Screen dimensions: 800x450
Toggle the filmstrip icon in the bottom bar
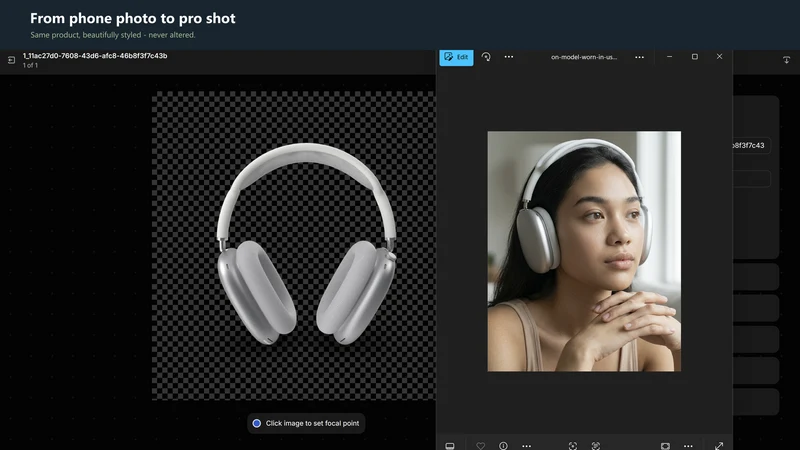tap(449, 445)
